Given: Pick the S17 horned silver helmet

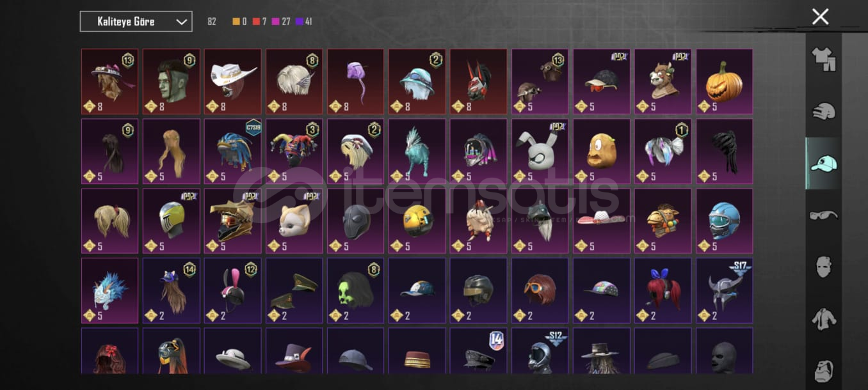Looking at the screenshot, I should coord(725,291).
